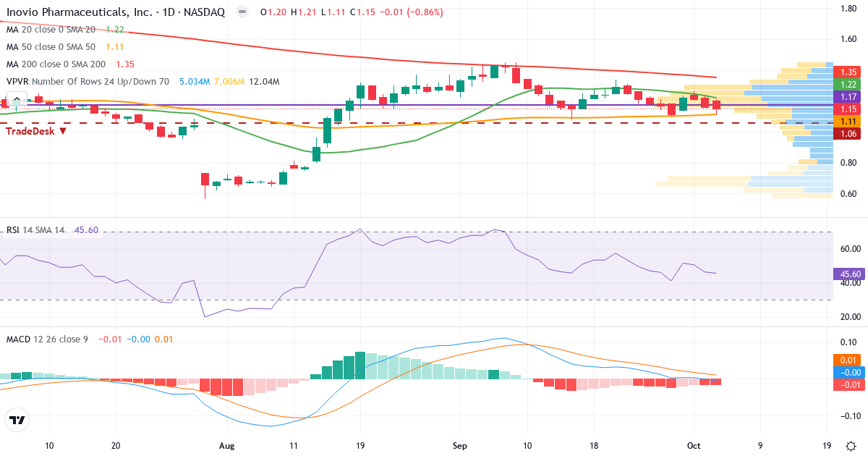The image size is (868, 456).
Task: Click the MA 20 legend value 1.22
Action: [x=115, y=30]
